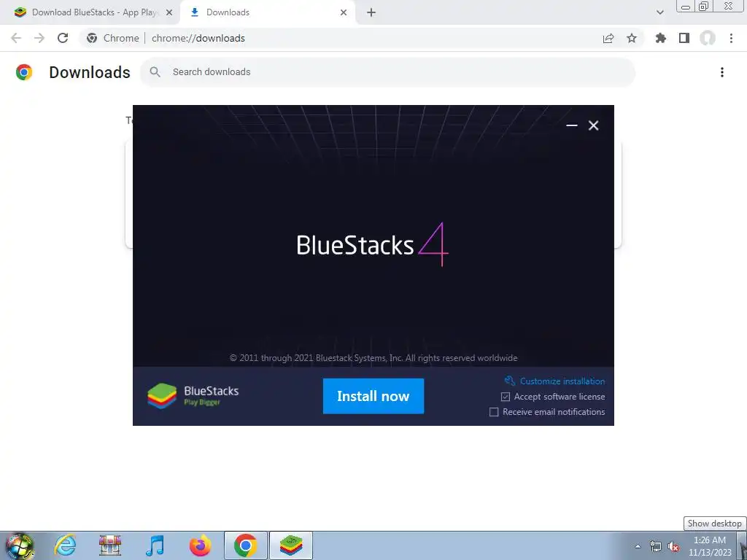Open Customize installation link
The width and height of the screenshot is (747, 560).
pyautogui.click(x=554, y=381)
